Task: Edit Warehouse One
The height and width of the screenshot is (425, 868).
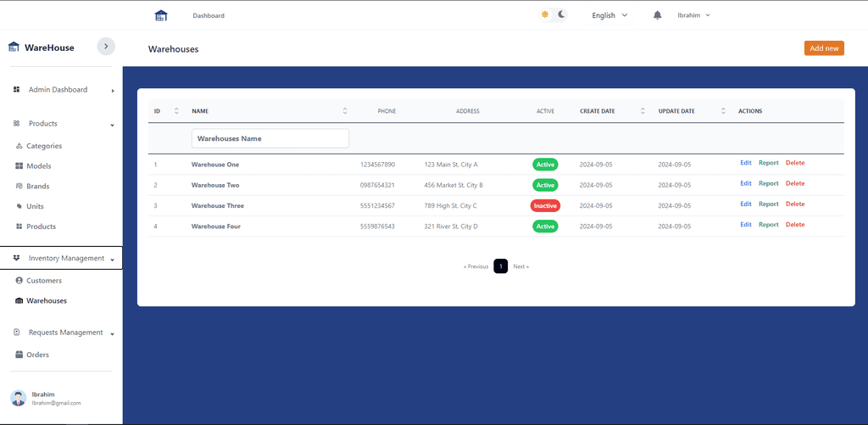Action: click(x=746, y=163)
